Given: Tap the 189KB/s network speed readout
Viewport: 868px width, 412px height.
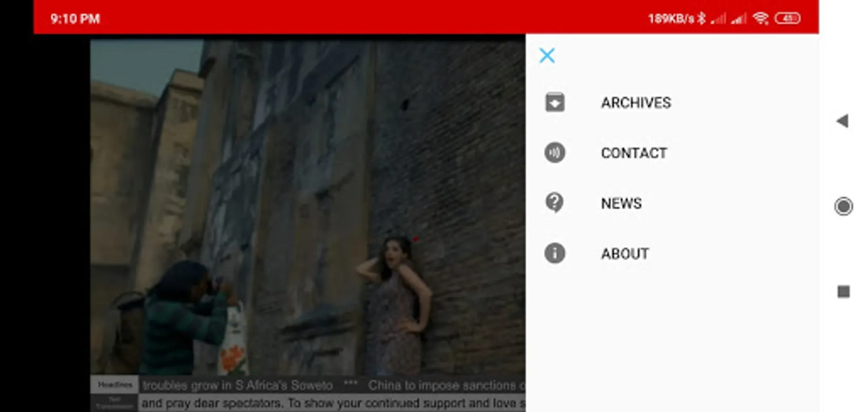Looking at the screenshot, I should click(x=671, y=18).
